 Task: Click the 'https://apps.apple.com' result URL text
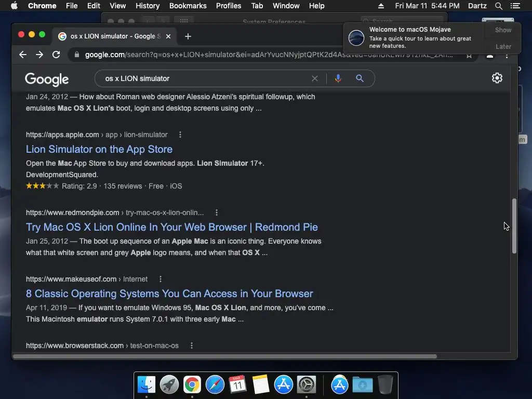coord(62,135)
